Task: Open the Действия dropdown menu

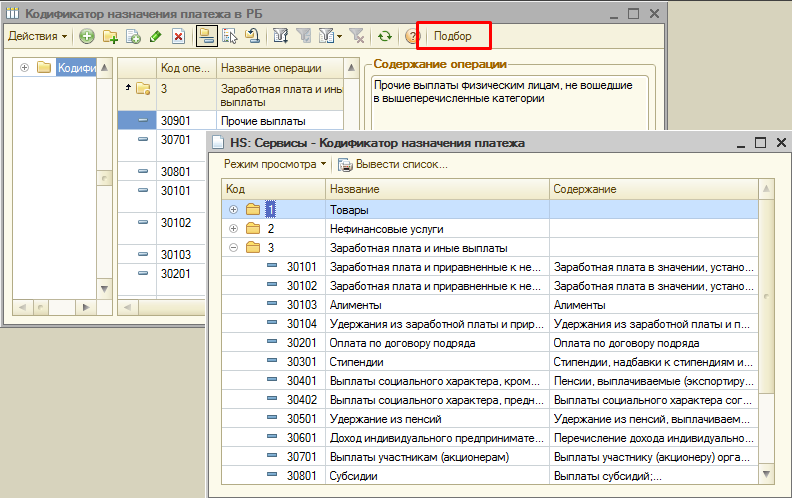Action: coord(38,37)
